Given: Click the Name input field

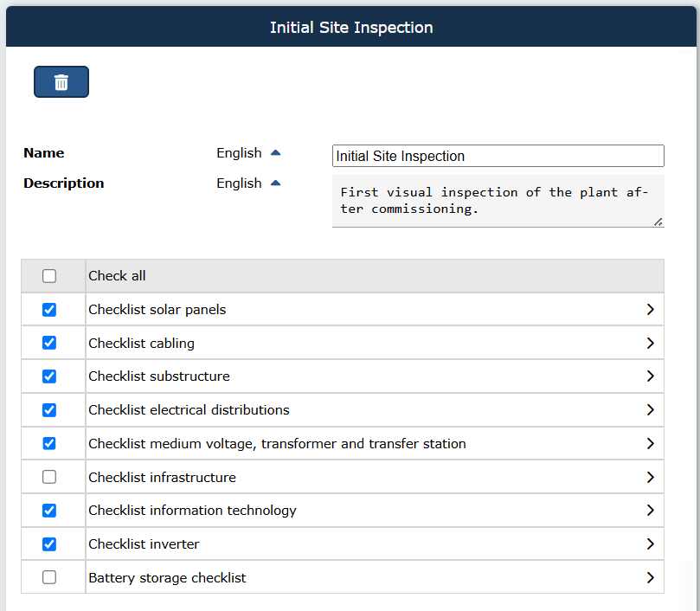Looking at the screenshot, I should click(x=498, y=156).
